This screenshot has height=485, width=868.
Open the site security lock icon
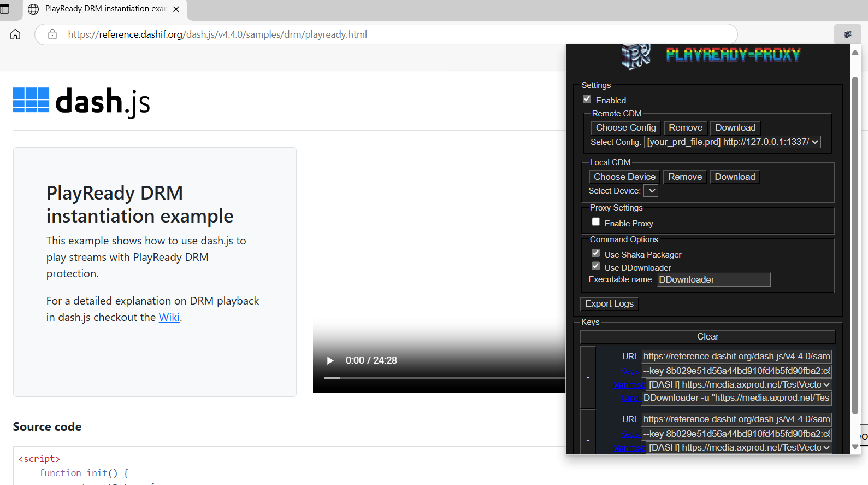[52, 34]
